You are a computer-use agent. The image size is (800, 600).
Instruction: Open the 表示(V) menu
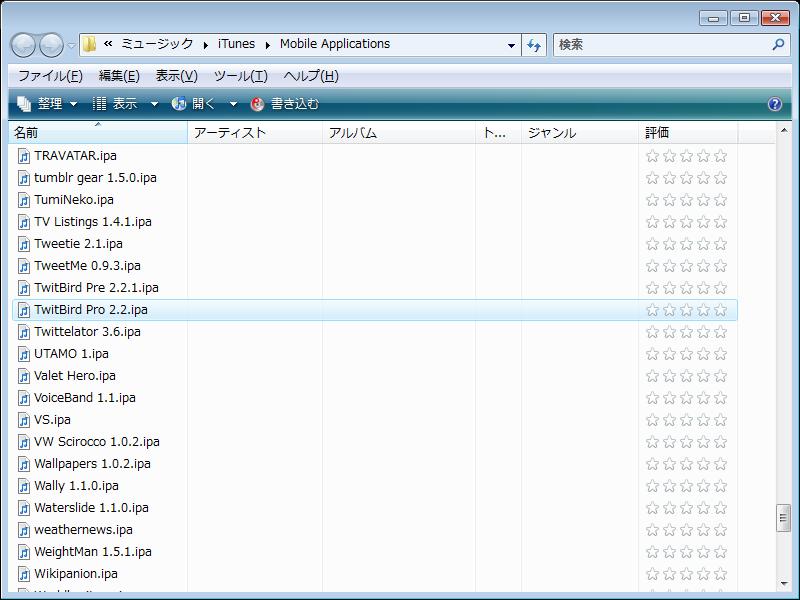coord(177,76)
